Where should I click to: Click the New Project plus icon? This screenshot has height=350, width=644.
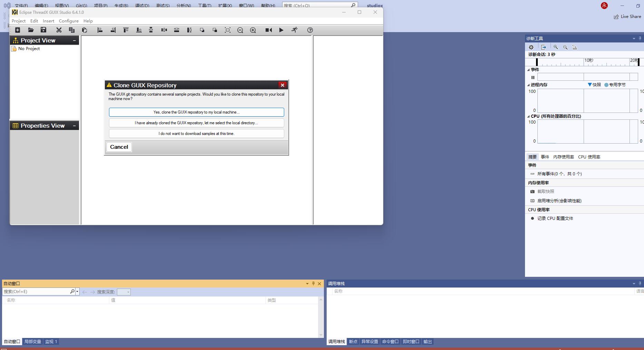(18, 30)
